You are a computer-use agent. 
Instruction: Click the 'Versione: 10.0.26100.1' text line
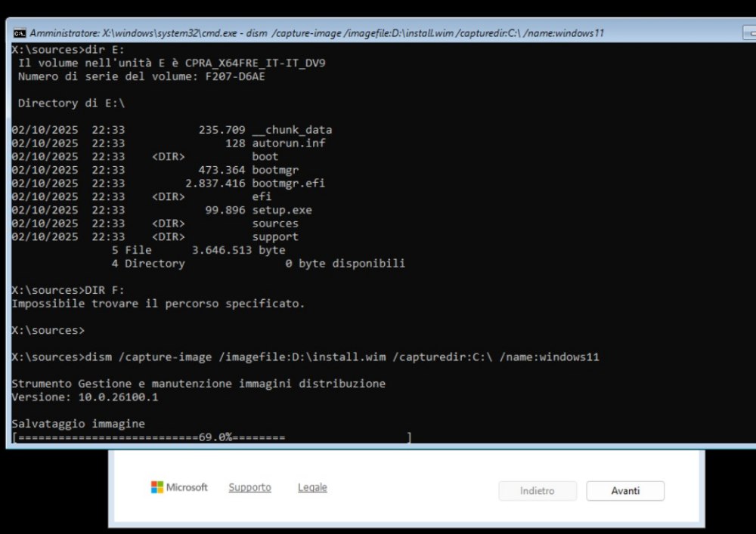(x=85, y=397)
